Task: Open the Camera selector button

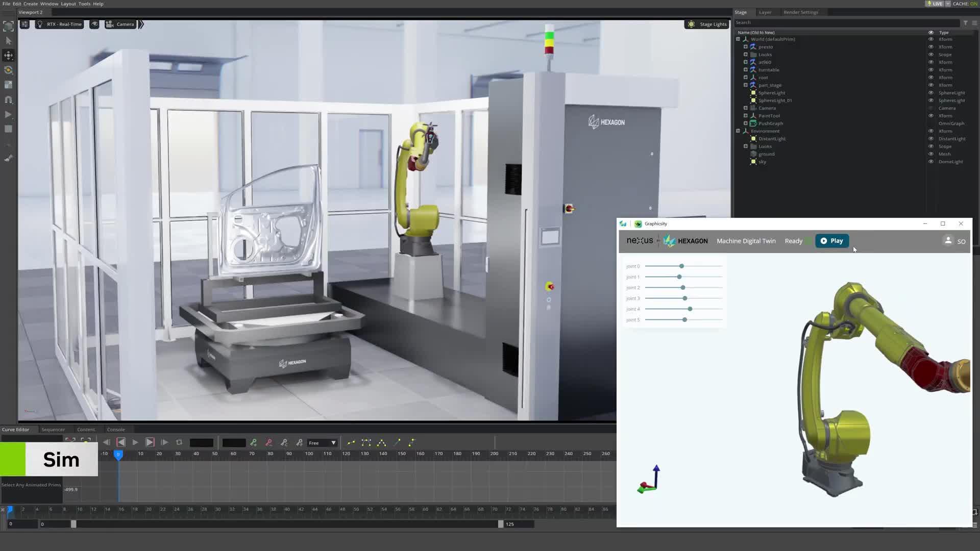Action: (x=120, y=24)
